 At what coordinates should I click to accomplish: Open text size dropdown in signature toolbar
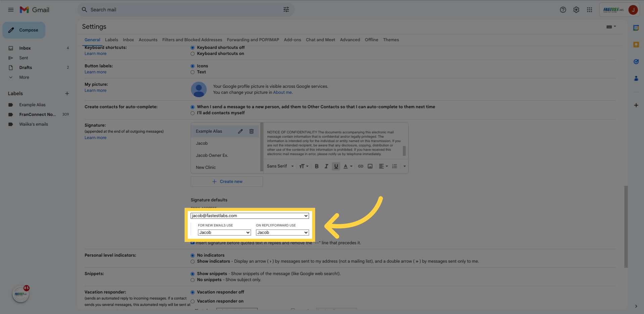304,166
